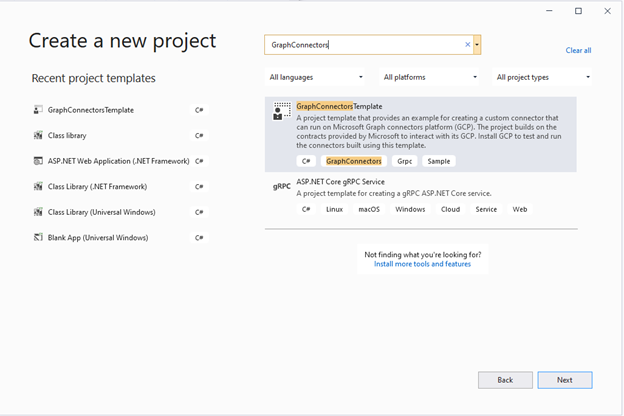Click the Class Library (.NET Framework) icon
This screenshot has width=624, height=416.
(38, 186)
